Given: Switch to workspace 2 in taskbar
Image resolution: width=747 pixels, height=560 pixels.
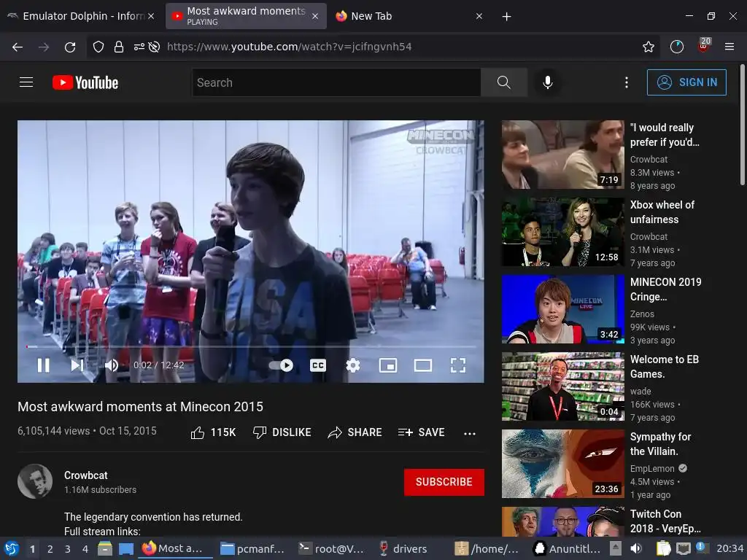Looking at the screenshot, I should click(x=50, y=549).
